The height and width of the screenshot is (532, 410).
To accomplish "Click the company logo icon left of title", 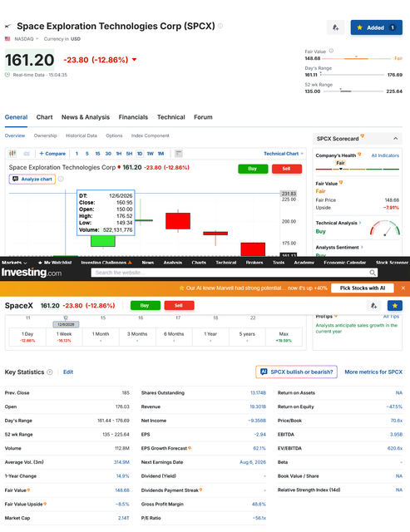I will [8, 26].
